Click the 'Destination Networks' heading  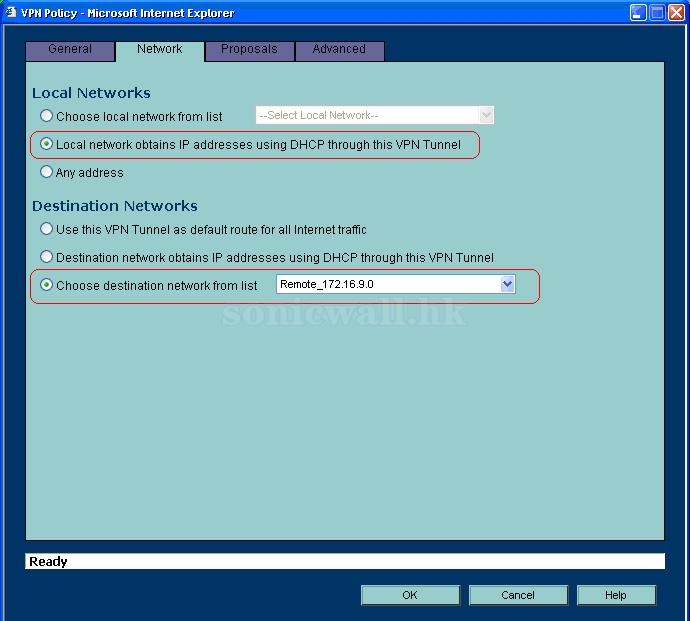(114, 206)
